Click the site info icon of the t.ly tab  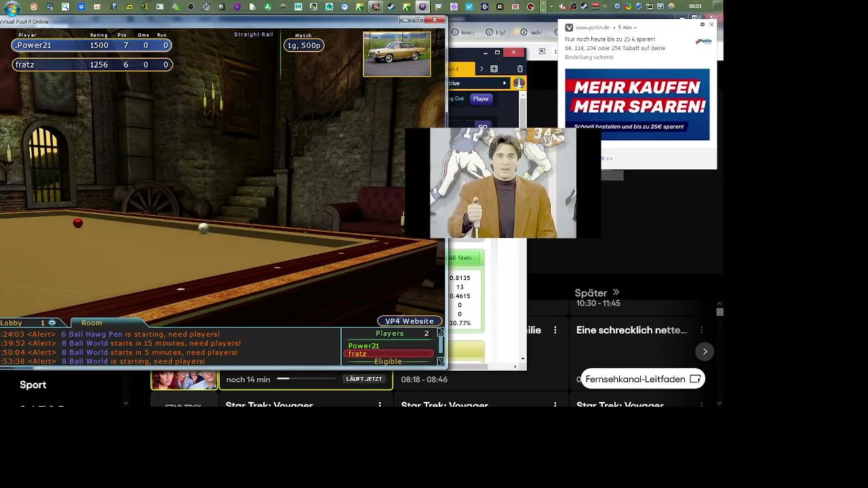489,33
